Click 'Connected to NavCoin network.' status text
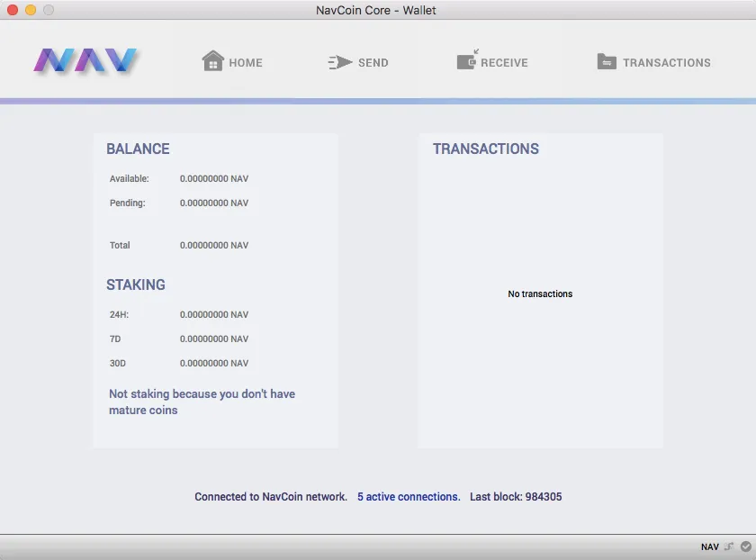This screenshot has height=560, width=756. pos(271,497)
